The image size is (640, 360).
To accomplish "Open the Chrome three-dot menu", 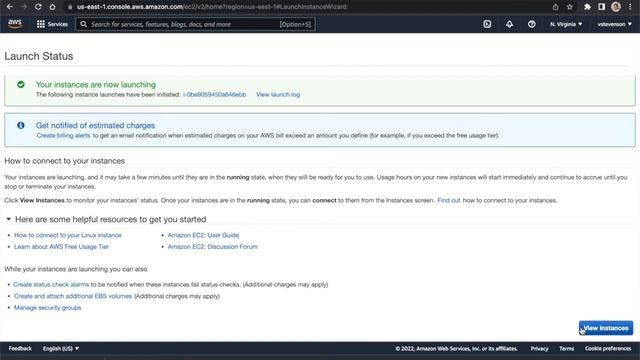I will 630,7.
